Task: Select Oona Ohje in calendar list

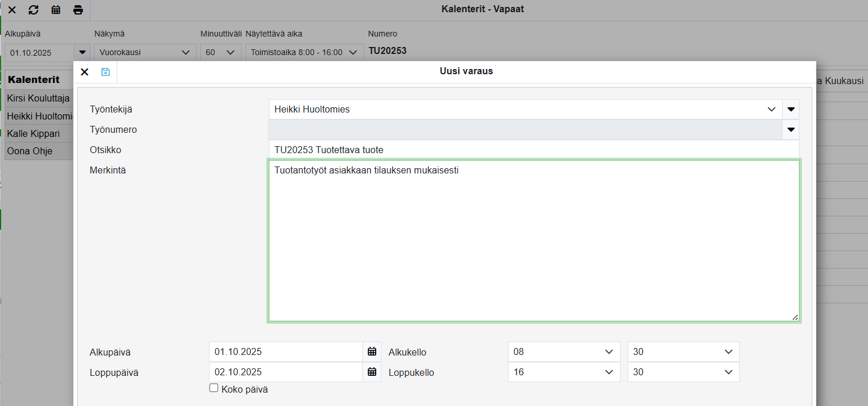Action: pos(30,151)
